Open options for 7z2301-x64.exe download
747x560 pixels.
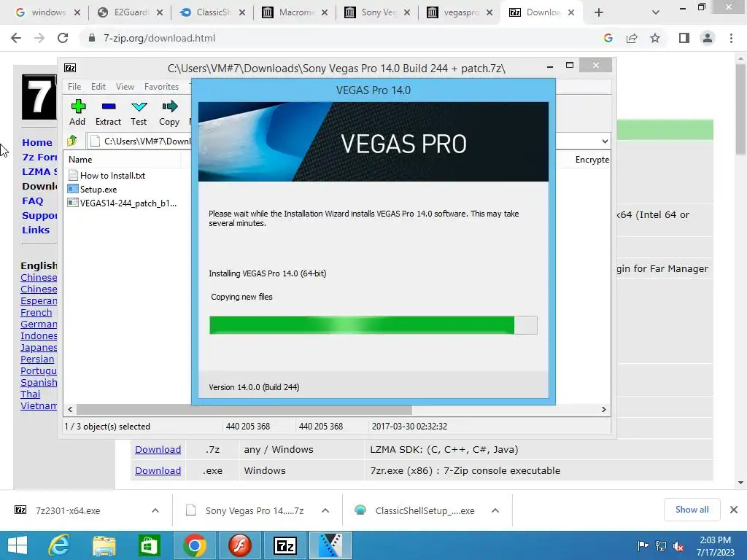pos(155,510)
